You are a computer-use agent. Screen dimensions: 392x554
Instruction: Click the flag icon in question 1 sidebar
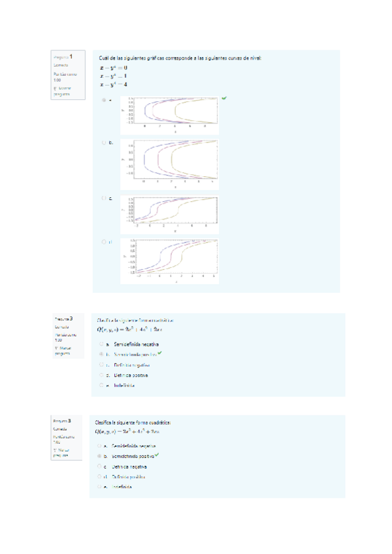[x=55, y=88]
